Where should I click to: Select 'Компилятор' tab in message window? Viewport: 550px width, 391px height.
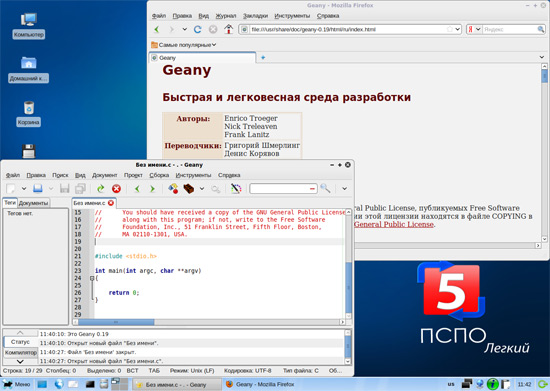[x=21, y=352]
